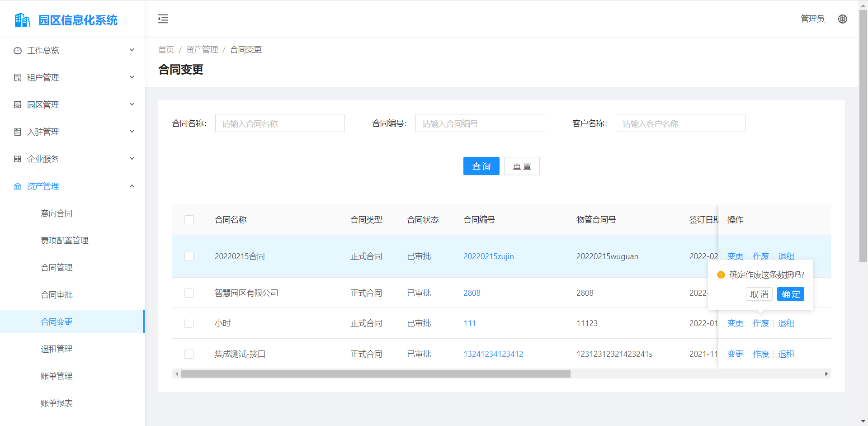Toggle the select-all checkbox in table header
The height and width of the screenshot is (426, 868).
tap(189, 220)
